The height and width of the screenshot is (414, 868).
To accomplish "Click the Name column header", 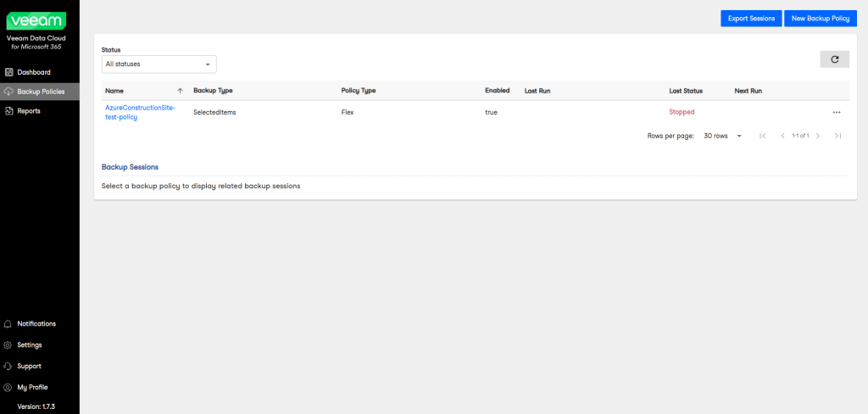I will click(114, 91).
